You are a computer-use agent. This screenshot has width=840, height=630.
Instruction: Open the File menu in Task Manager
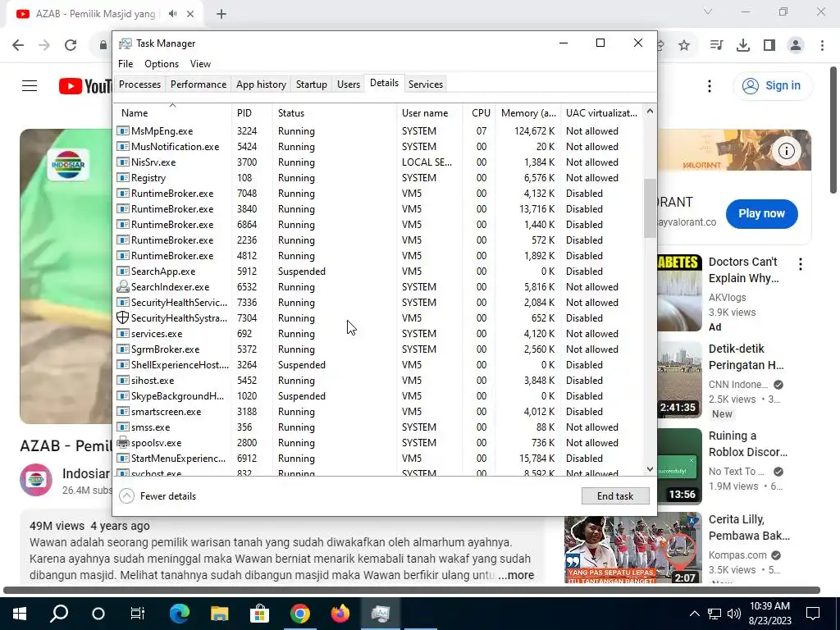(x=126, y=64)
